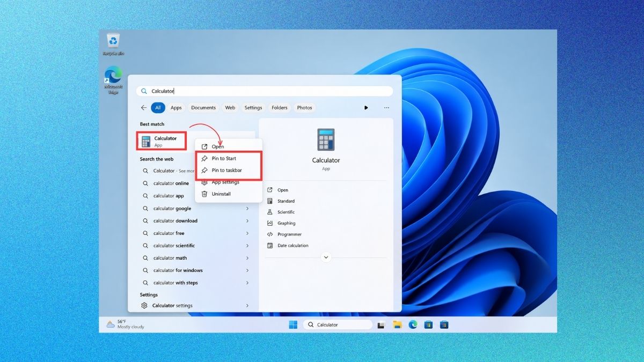The image size is (644, 362).
Task: Select the Microsoft Edge desktop shortcut
Action: [113, 80]
